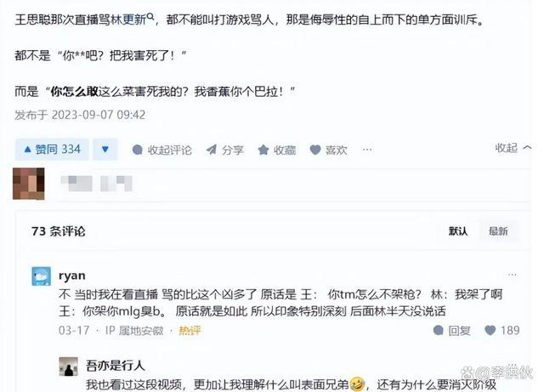Click the username ryan
This screenshot has height=392, width=544.
[x=72, y=276]
